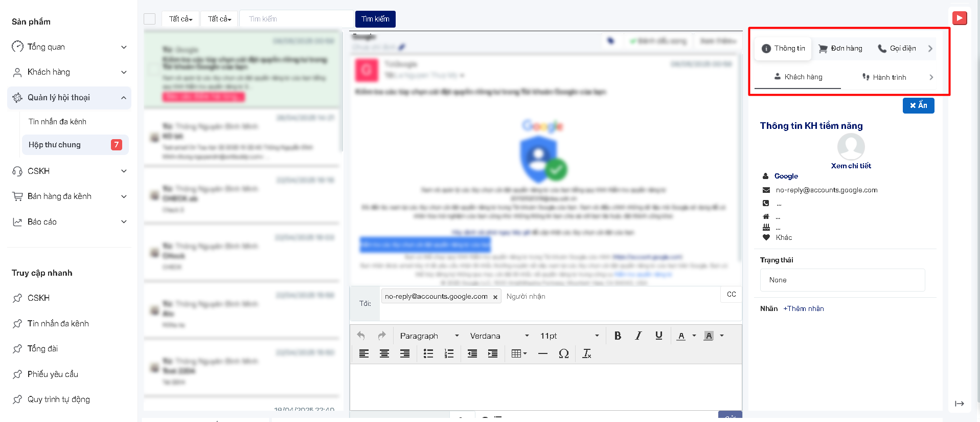Tick the select-all checkbox above mail list
The height and width of the screenshot is (422, 980).
pyautogui.click(x=150, y=19)
